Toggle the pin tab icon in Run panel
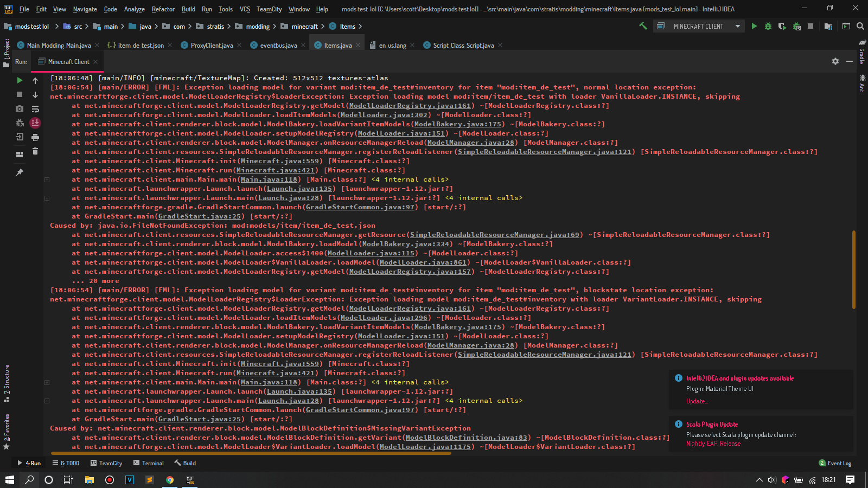Viewport: 868px width, 488px height. [20, 172]
